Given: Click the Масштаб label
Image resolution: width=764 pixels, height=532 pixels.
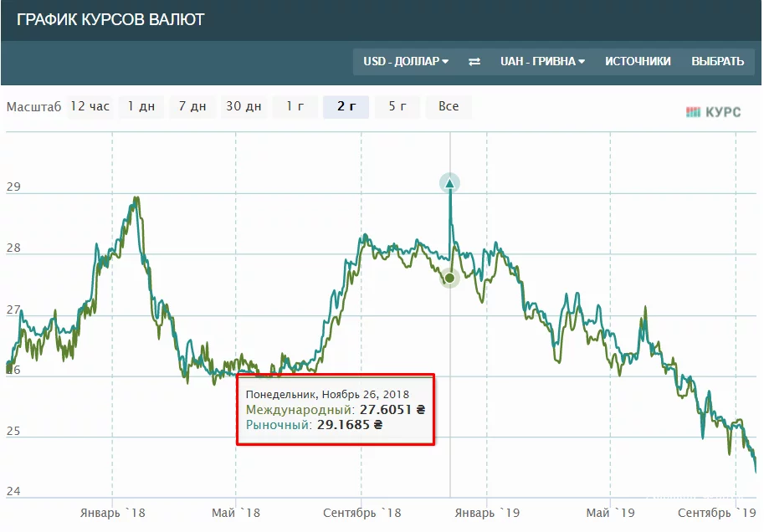Looking at the screenshot, I should coord(34,107).
